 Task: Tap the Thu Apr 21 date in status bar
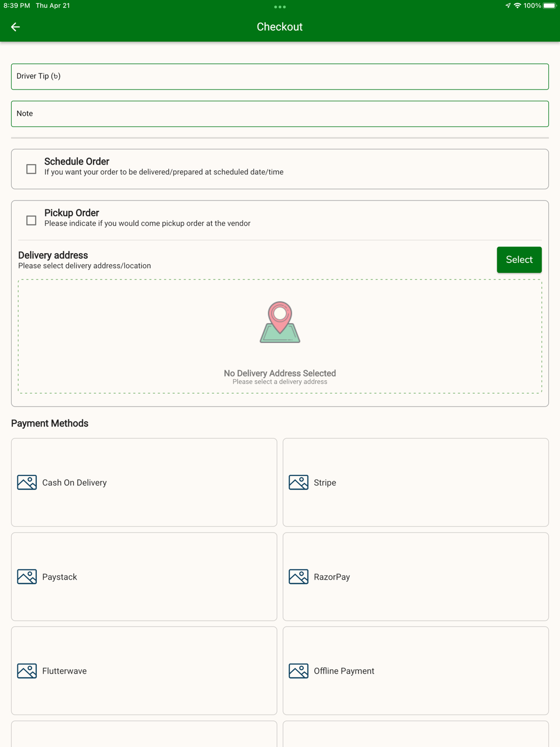click(53, 6)
